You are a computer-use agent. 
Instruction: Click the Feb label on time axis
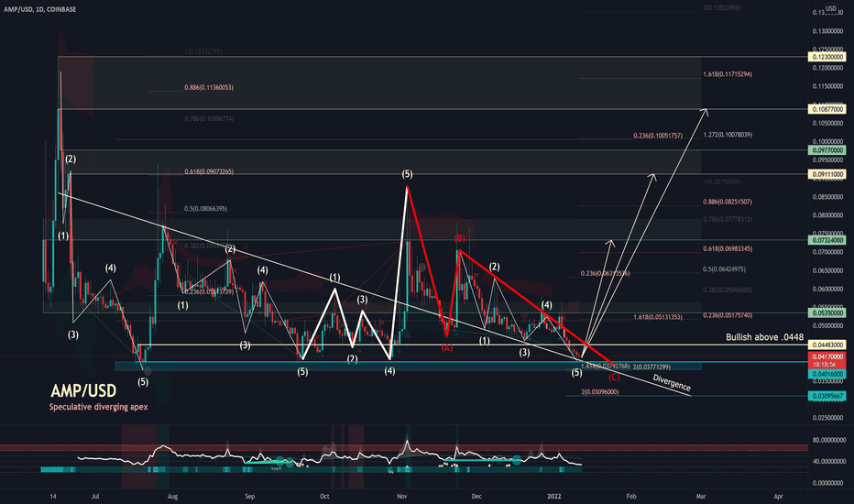point(631,497)
